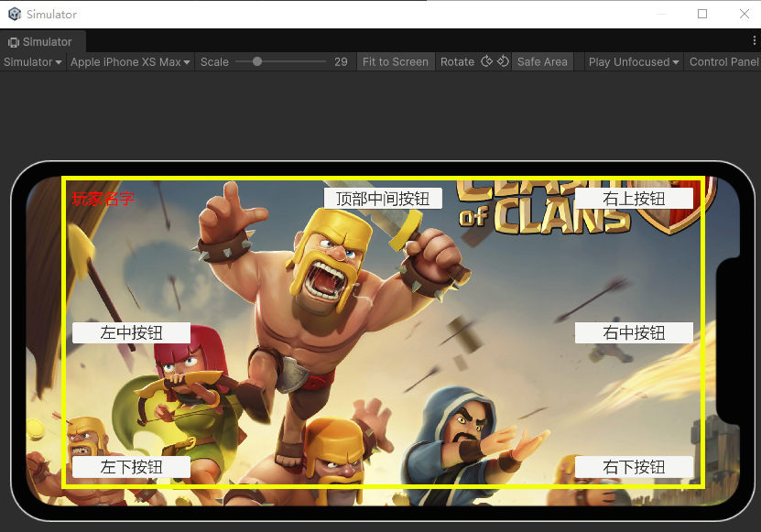Open the Simulator view mode dropdown
The image size is (761, 532).
[x=33, y=62]
